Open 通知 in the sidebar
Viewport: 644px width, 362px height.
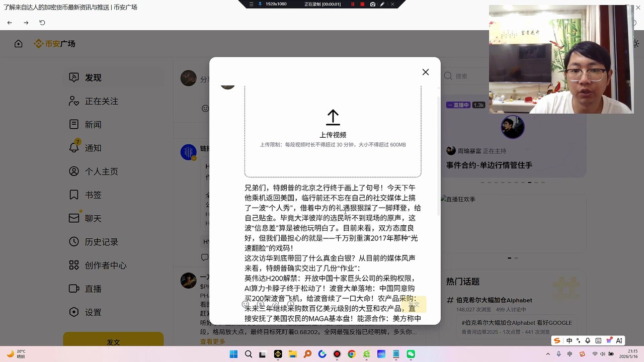[114, 148]
